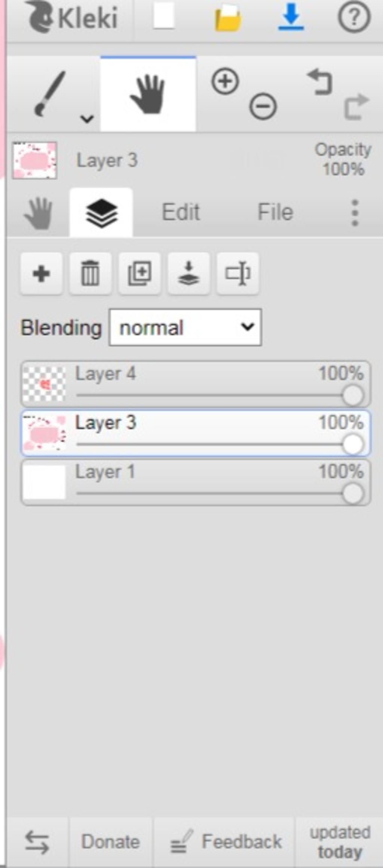Expand the brush tool chevron
Screen dimensions: 383x868
[x=87, y=119]
